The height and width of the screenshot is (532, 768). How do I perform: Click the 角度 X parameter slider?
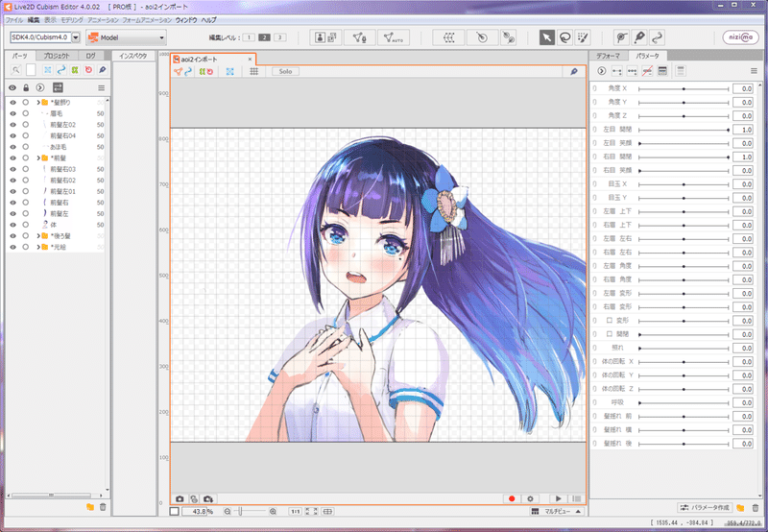coord(684,88)
